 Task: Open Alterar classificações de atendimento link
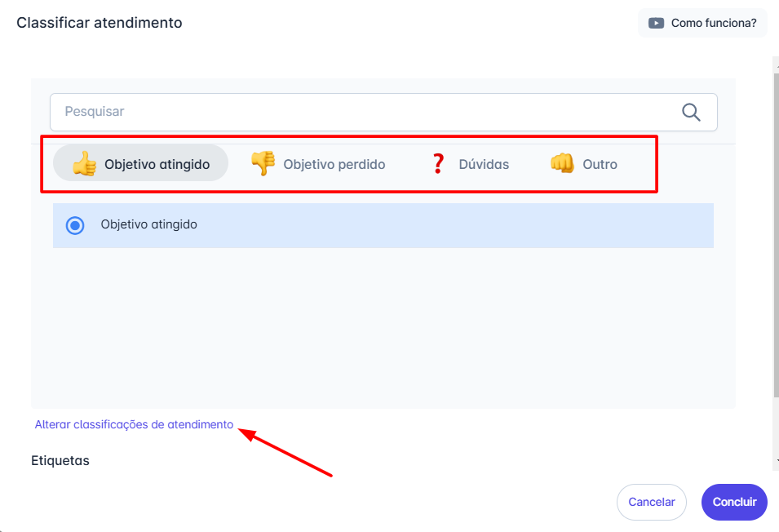pyautogui.click(x=134, y=424)
